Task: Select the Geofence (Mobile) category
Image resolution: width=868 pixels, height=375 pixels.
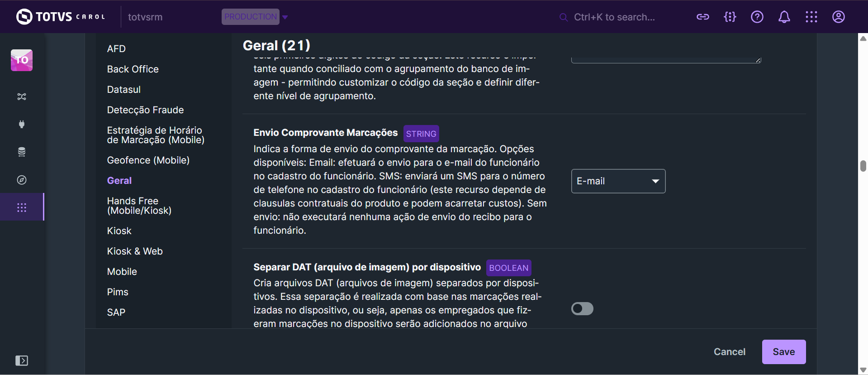Action: coord(148,160)
